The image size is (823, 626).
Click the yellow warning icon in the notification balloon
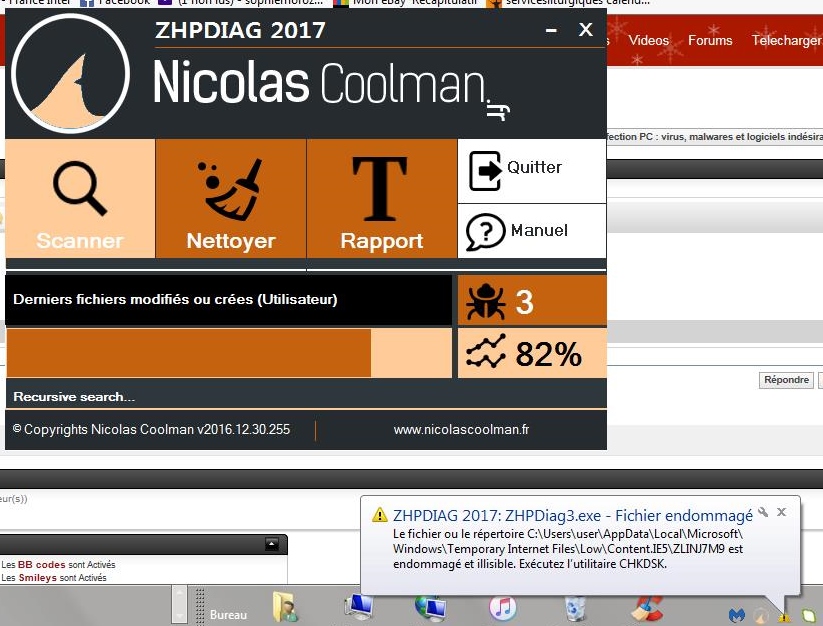pos(379,515)
